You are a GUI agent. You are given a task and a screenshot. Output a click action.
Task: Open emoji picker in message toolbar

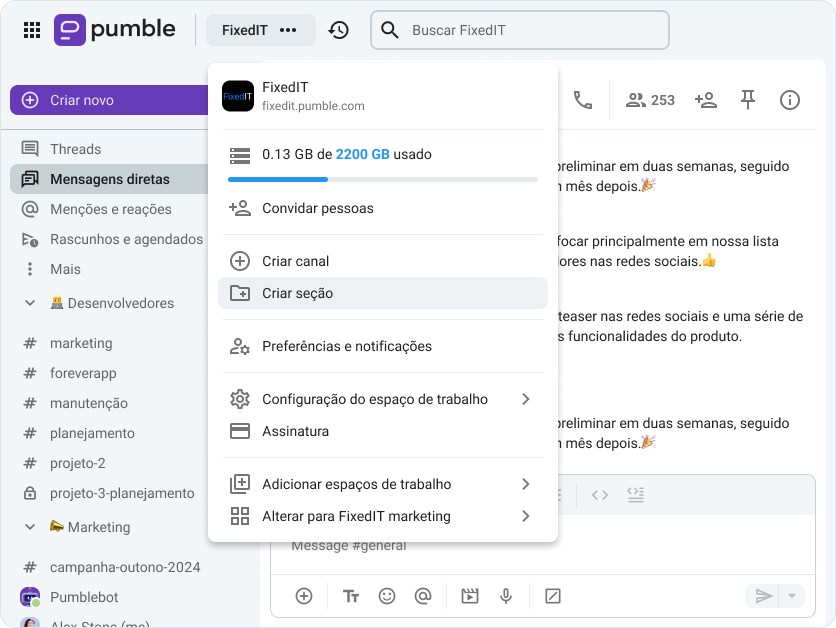click(387, 596)
